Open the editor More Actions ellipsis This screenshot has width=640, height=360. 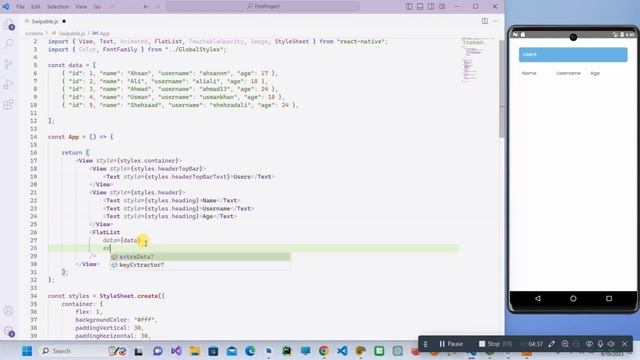[496, 21]
